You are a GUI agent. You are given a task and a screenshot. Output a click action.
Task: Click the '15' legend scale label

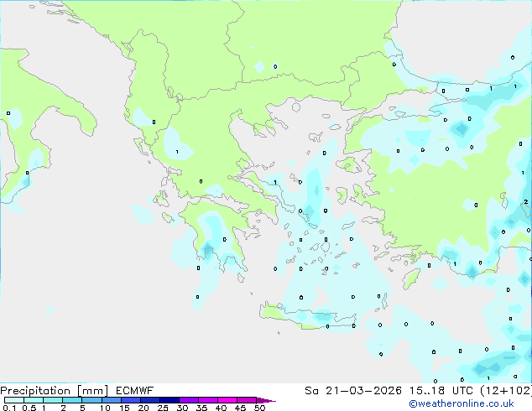click(124, 408)
